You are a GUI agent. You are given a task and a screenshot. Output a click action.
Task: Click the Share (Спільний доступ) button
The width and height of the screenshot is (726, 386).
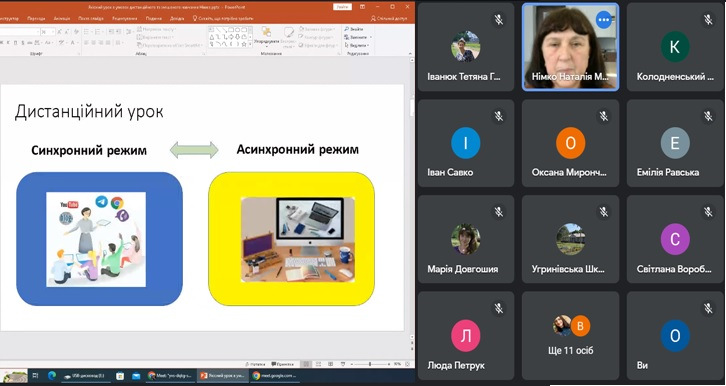pyautogui.click(x=389, y=19)
